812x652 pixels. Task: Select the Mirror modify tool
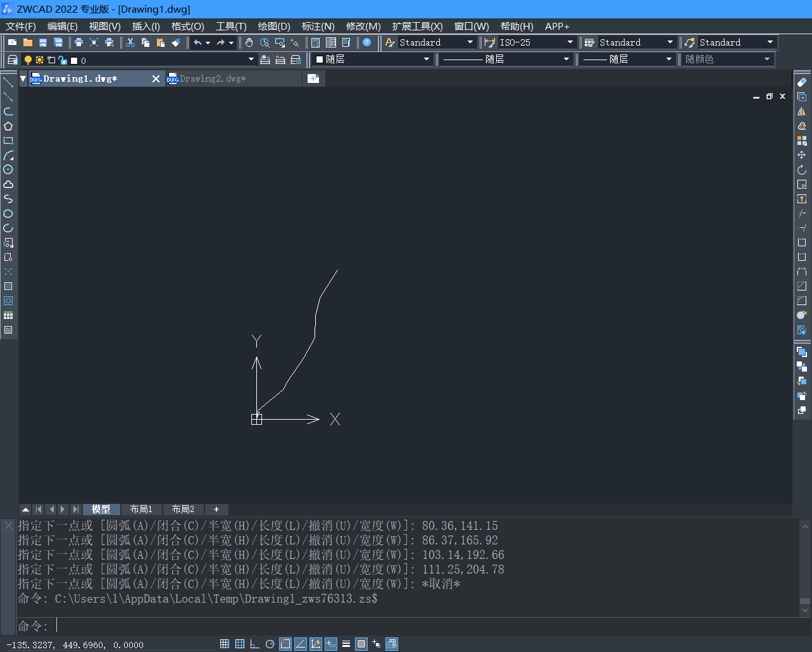coord(802,111)
